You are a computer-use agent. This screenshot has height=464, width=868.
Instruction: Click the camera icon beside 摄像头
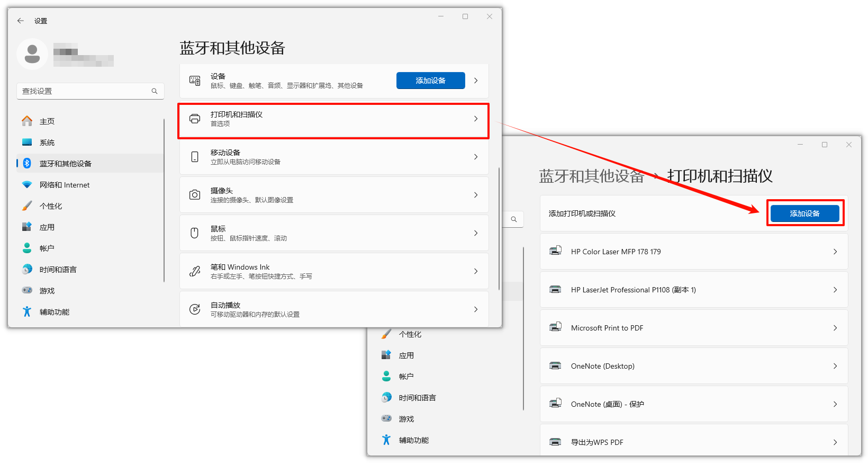coord(195,195)
